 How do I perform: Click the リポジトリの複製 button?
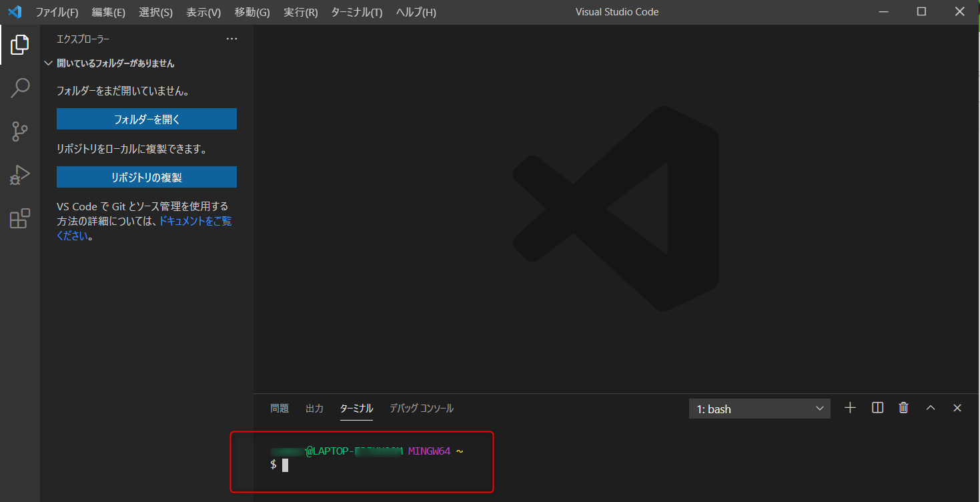click(x=147, y=177)
